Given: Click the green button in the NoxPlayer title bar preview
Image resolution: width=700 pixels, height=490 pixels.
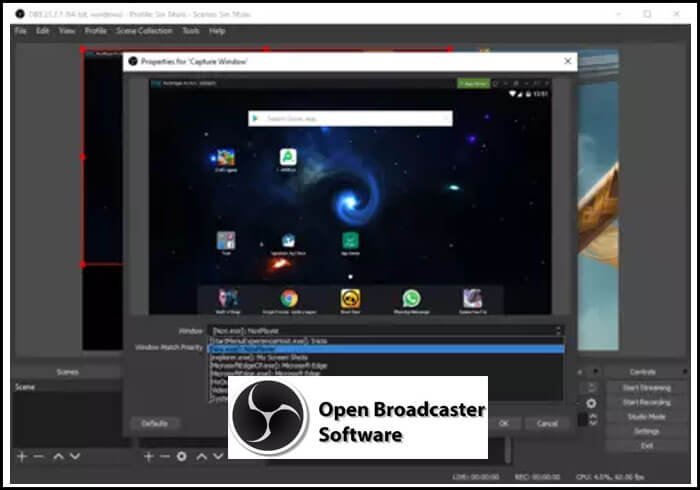Looking at the screenshot, I should click(x=473, y=83).
